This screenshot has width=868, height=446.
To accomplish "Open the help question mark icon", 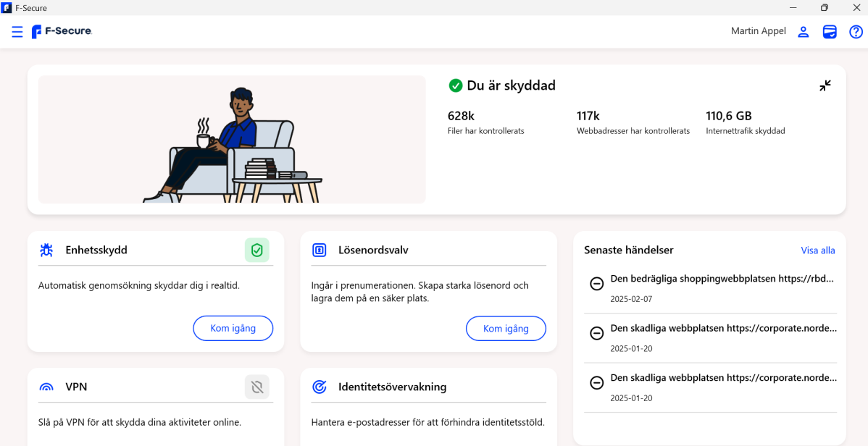I will [856, 32].
